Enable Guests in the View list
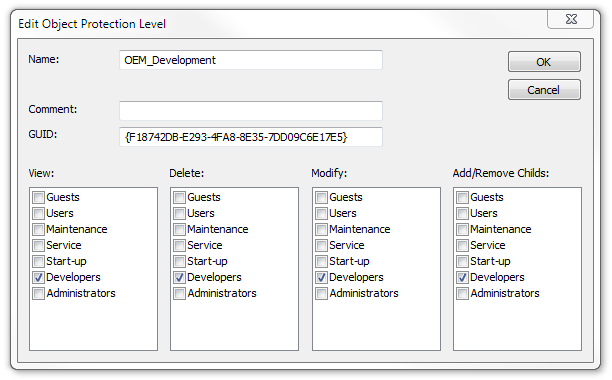Screen dimensions: 612x380 click(x=38, y=197)
